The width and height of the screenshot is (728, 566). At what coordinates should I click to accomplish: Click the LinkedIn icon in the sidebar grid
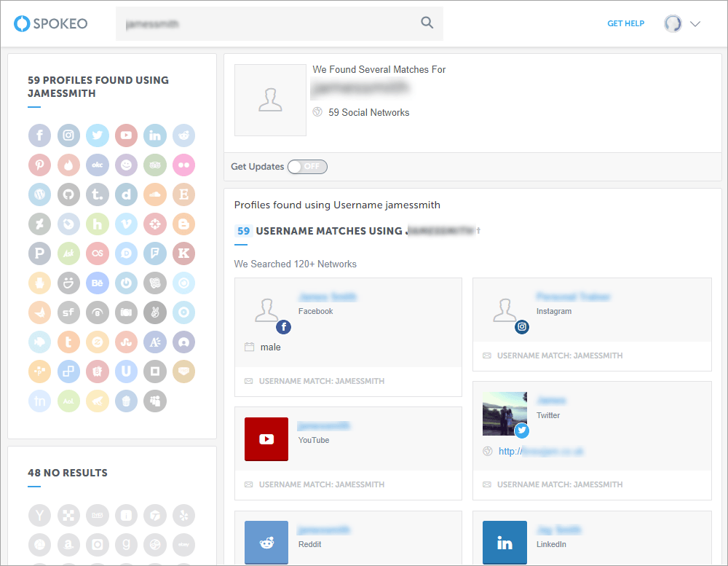point(155,135)
